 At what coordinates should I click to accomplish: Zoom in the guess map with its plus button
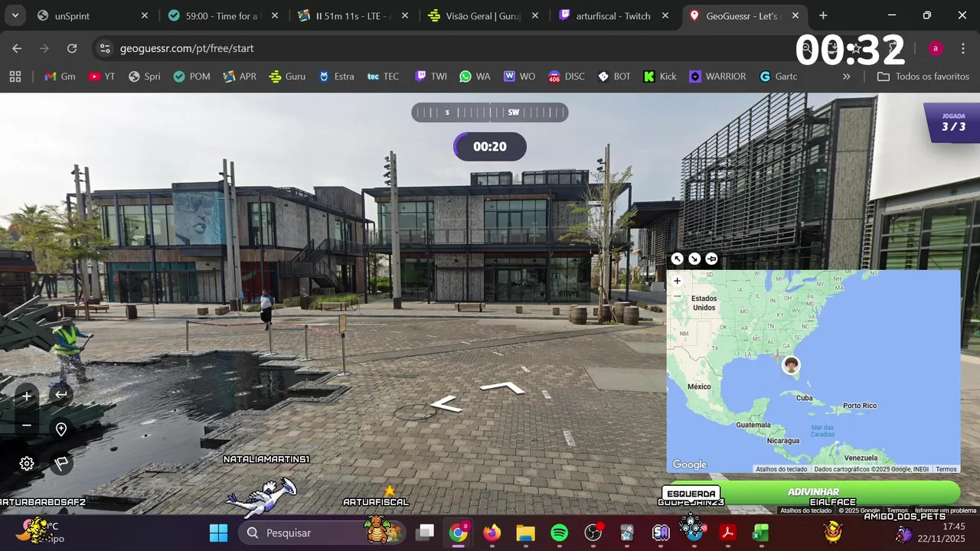(677, 281)
